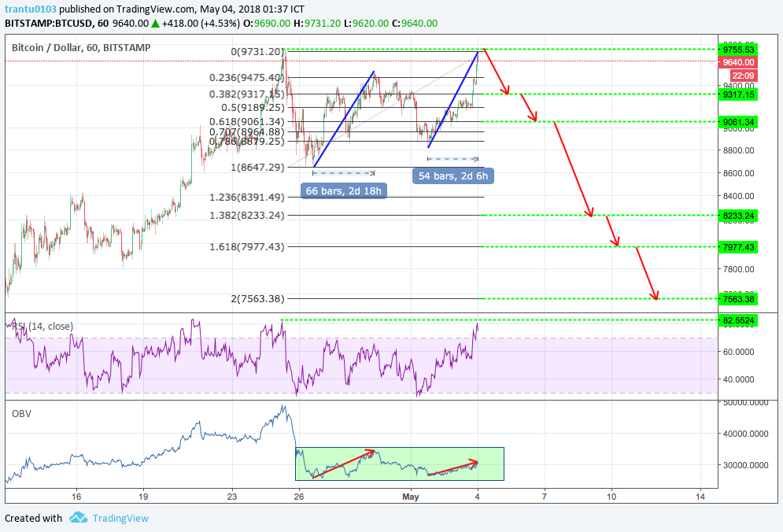
Task: Click Fibonacci level 0.236(9475.40) label
Action: point(246,77)
